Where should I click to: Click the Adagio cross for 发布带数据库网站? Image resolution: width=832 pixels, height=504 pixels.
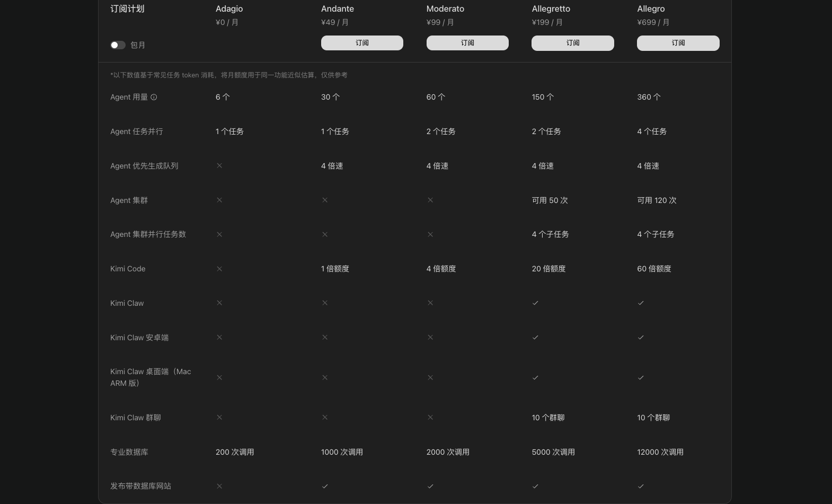[x=219, y=486]
